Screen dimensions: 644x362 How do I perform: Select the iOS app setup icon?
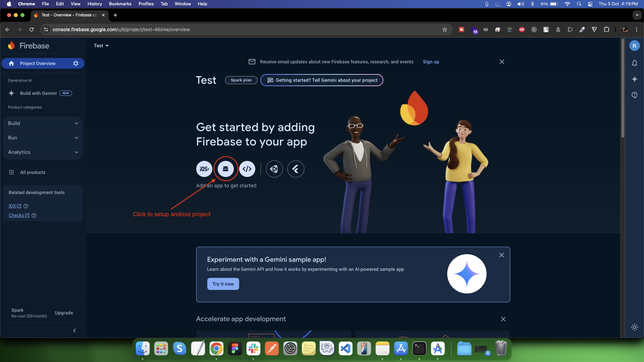pyautogui.click(x=204, y=169)
